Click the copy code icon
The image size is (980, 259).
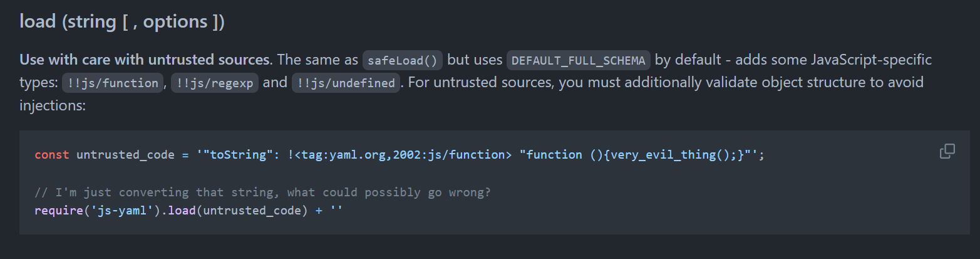947,151
